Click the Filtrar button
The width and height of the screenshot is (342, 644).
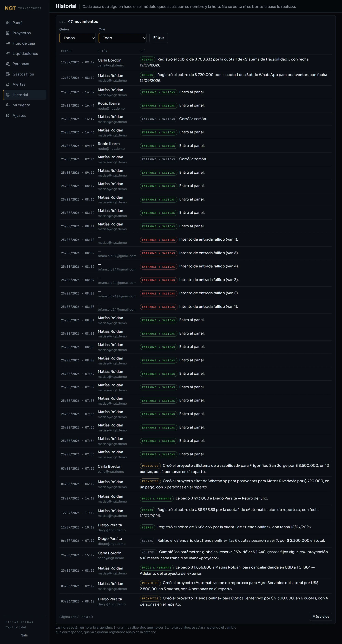point(159,38)
